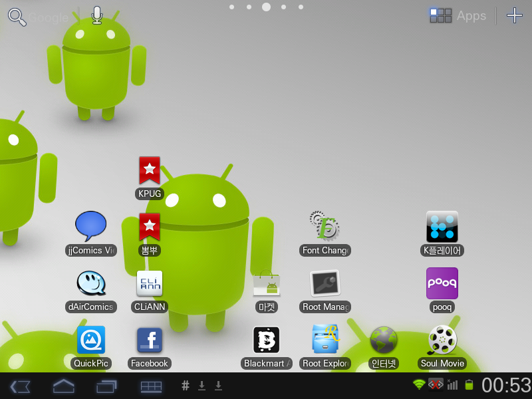Tap the Google search magnifier
The height and width of the screenshot is (399, 532).
pyautogui.click(x=17, y=17)
